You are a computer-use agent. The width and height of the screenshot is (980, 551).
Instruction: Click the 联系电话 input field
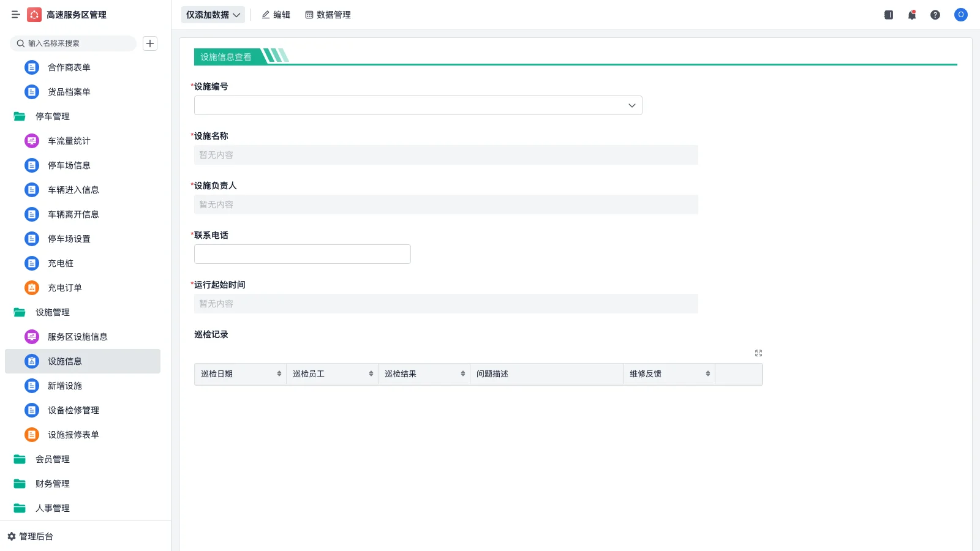(302, 253)
